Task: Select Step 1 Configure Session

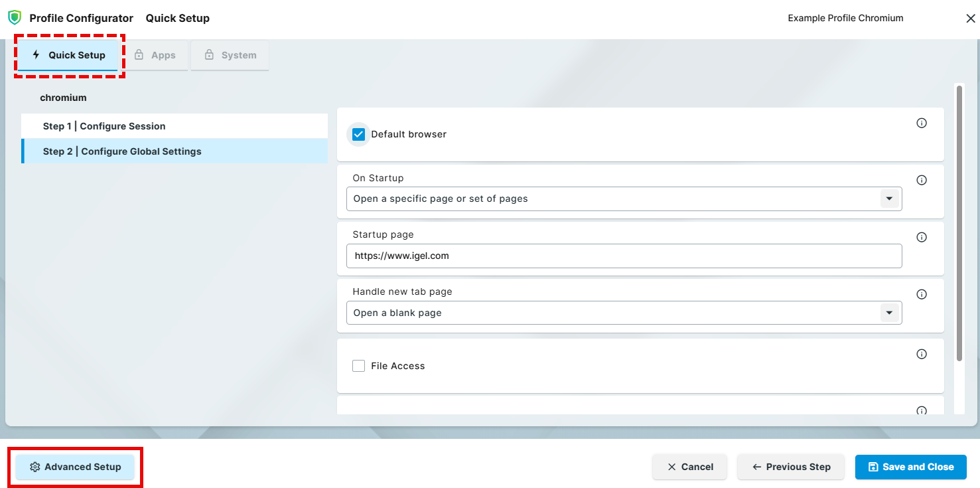Action: (175, 125)
